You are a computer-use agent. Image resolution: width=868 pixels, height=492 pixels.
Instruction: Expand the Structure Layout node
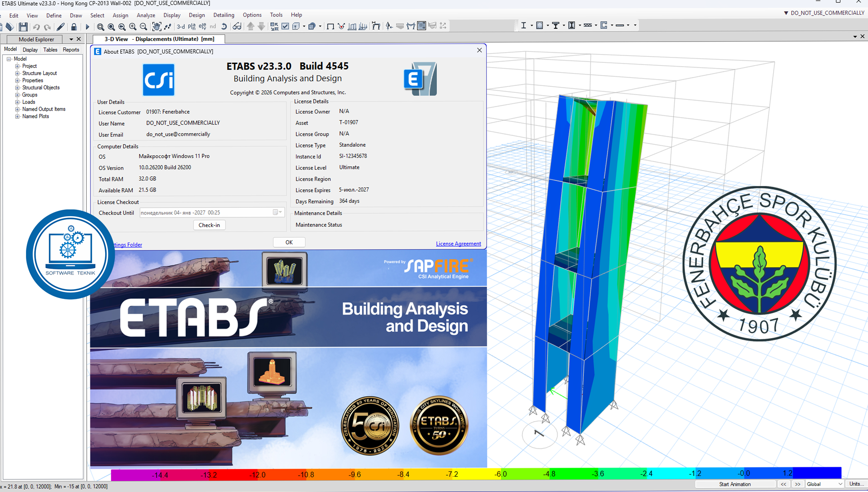click(17, 74)
